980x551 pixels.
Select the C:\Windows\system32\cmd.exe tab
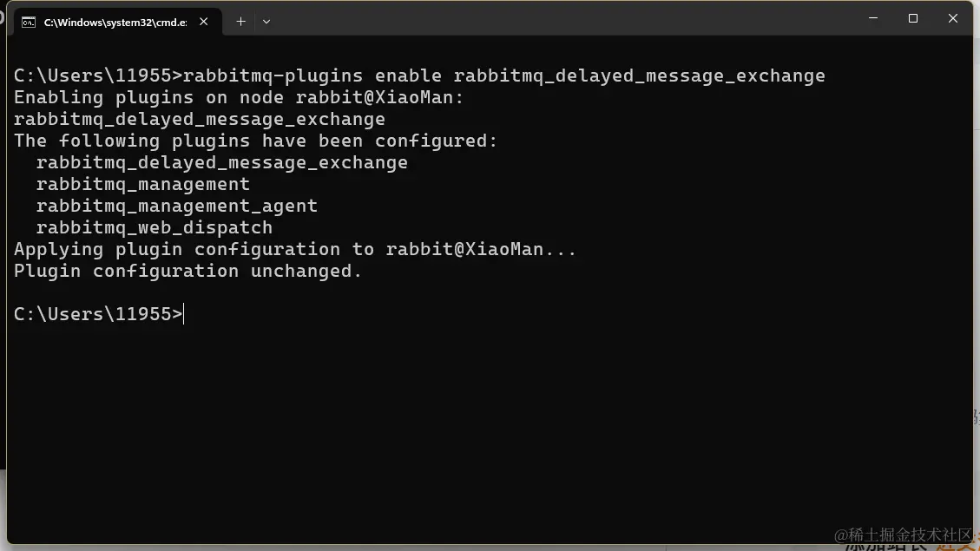[x=115, y=22]
